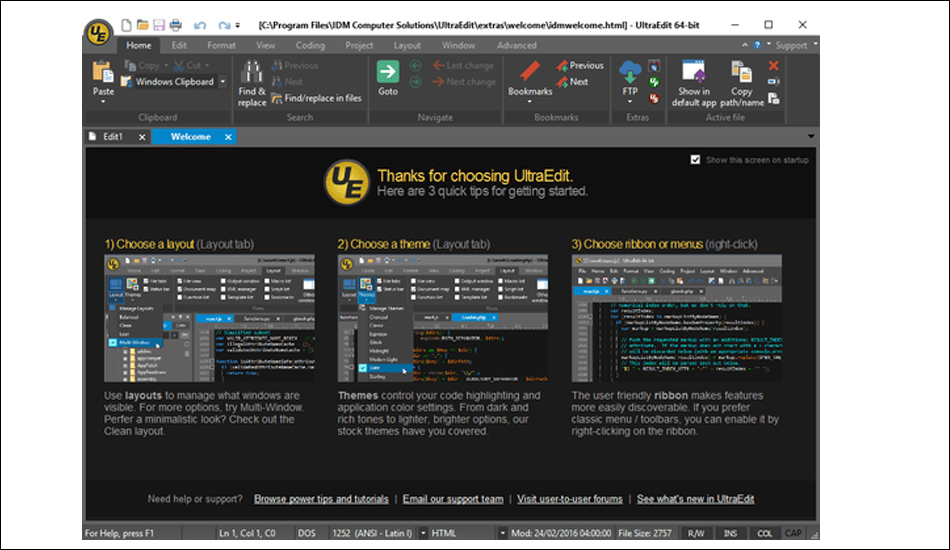This screenshot has height=550, width=950.
Task: Click Show in default app
Action: click(x=694, y=84)
